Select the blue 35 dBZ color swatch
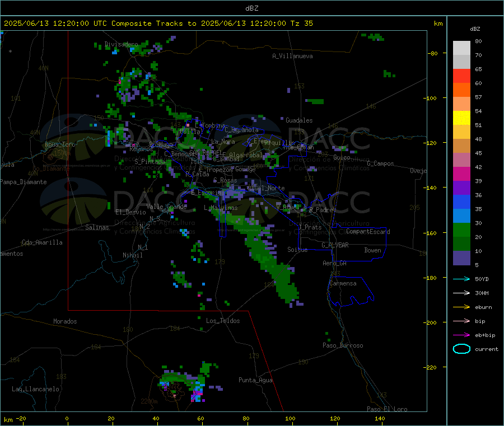Viewport: 504px width, 426px height. [461, 202]
